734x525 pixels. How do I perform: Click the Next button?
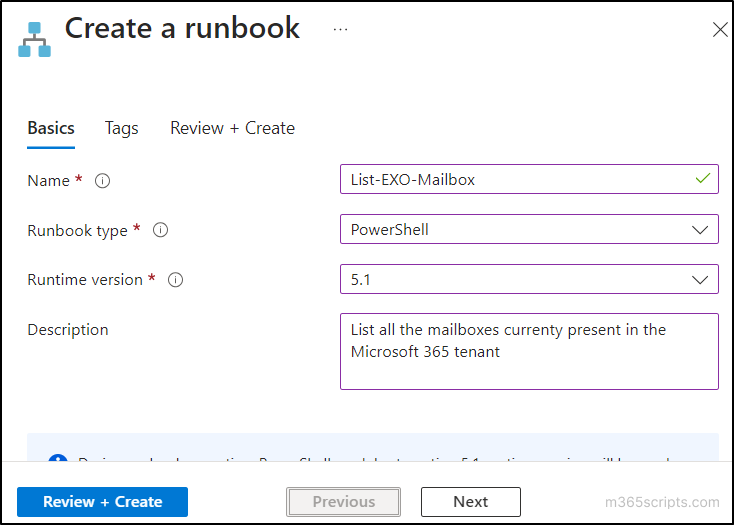click(x=470, y=502)
